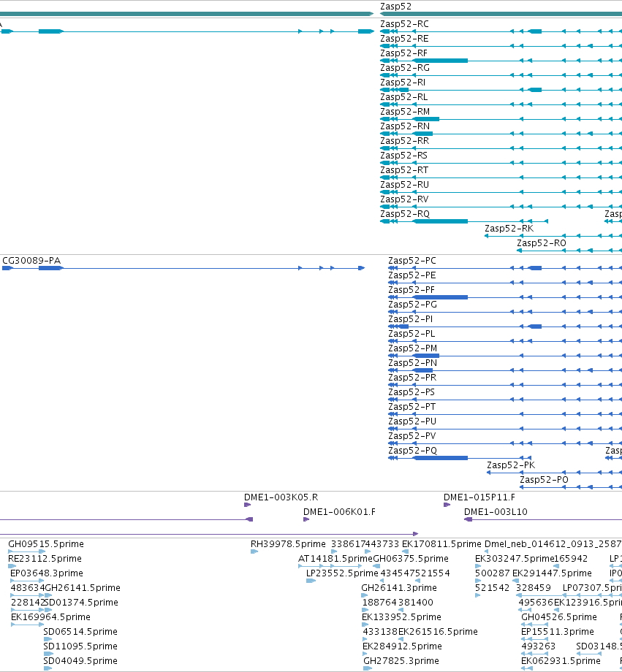The width and height of the screenshot is (622, 672).
Task: Click the Zasp52-RV transcript label
Action: coord(404,199)
